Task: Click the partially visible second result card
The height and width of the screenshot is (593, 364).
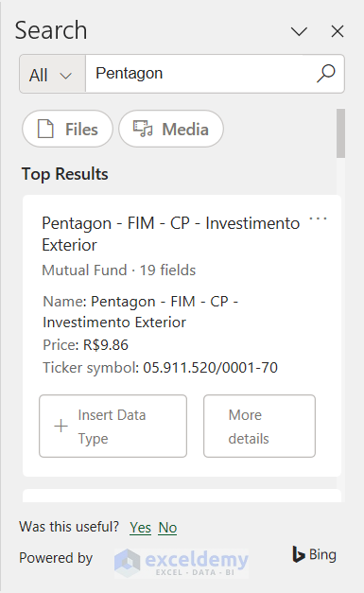Action: [x=182, y=496]
